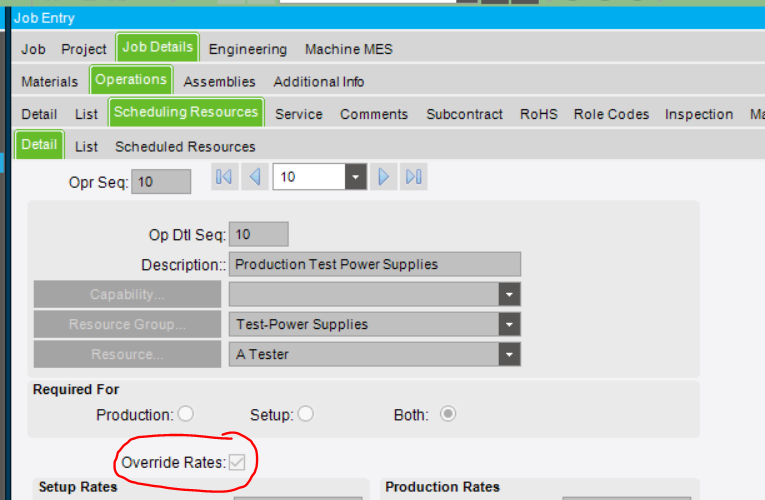Viewport: 765px width, 500px height.
Task: Open the RoHS tab
Action: [539, 114]
